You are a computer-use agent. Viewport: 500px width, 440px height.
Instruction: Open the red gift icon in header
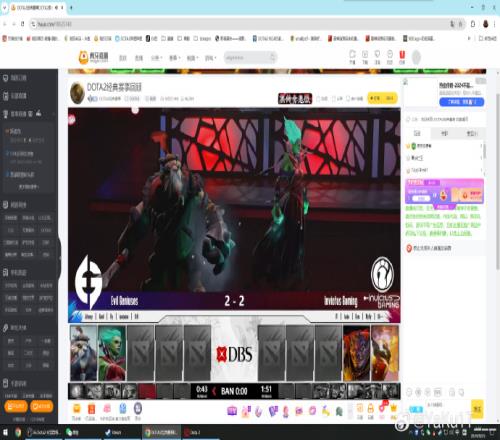point(402,57)
